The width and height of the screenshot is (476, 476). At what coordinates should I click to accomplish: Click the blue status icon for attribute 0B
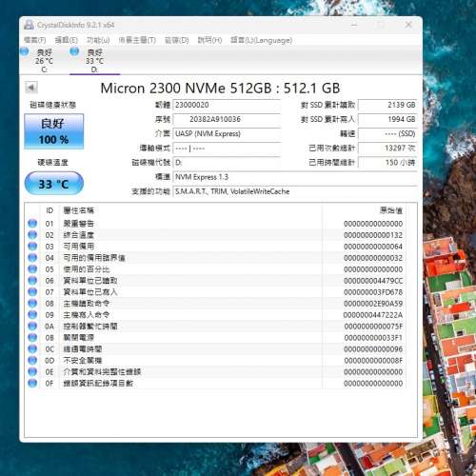32,338
